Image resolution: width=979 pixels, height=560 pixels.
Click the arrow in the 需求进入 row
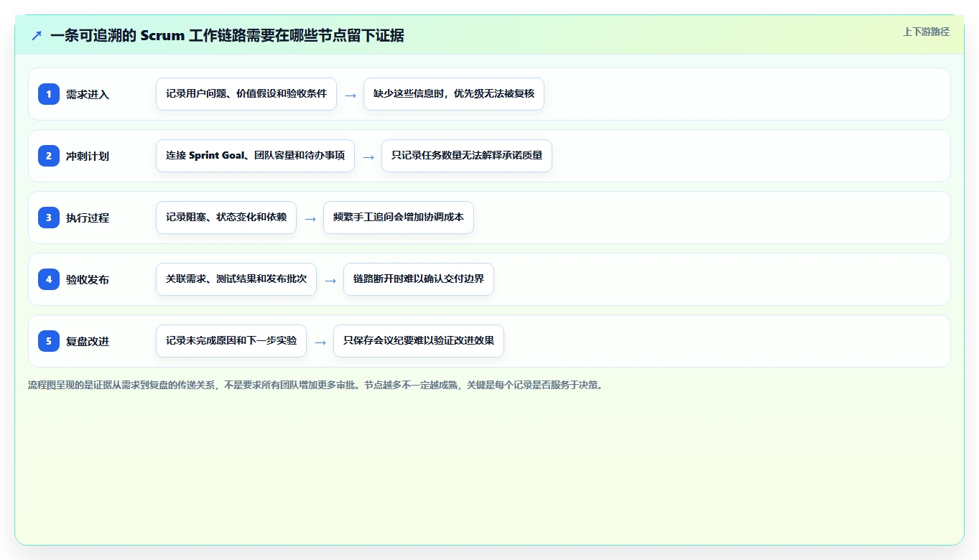click(350, 95)
